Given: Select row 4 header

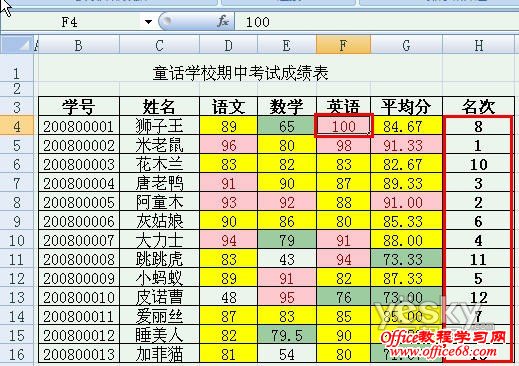Looking at the screenshot, I should click(x=17, y=125).
